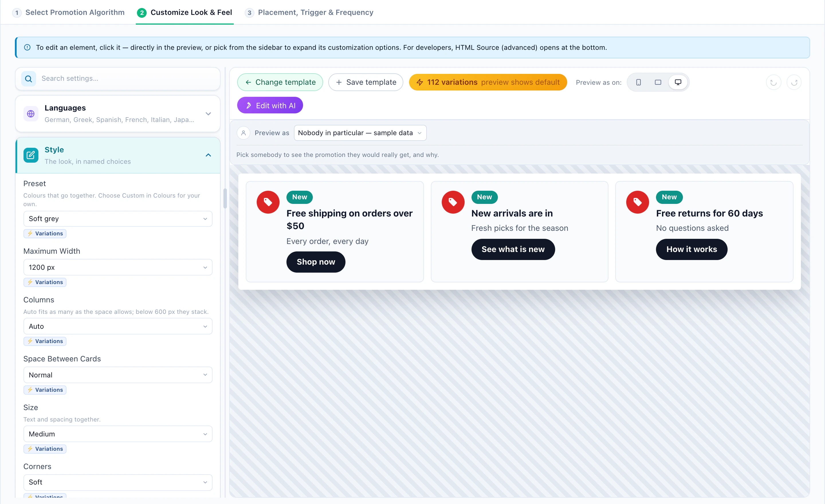Click New badge on Free shipping card

pyautogui.click(x=299, y=197)
